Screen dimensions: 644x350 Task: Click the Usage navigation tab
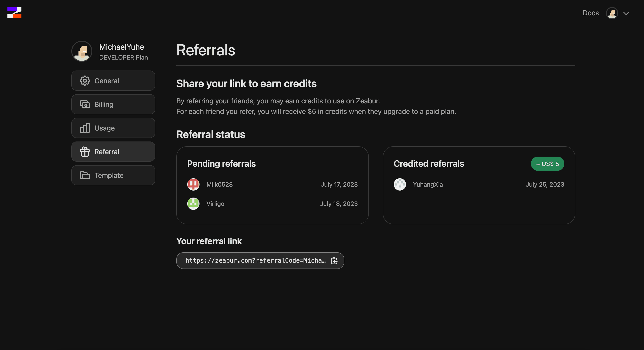[113, 128]
